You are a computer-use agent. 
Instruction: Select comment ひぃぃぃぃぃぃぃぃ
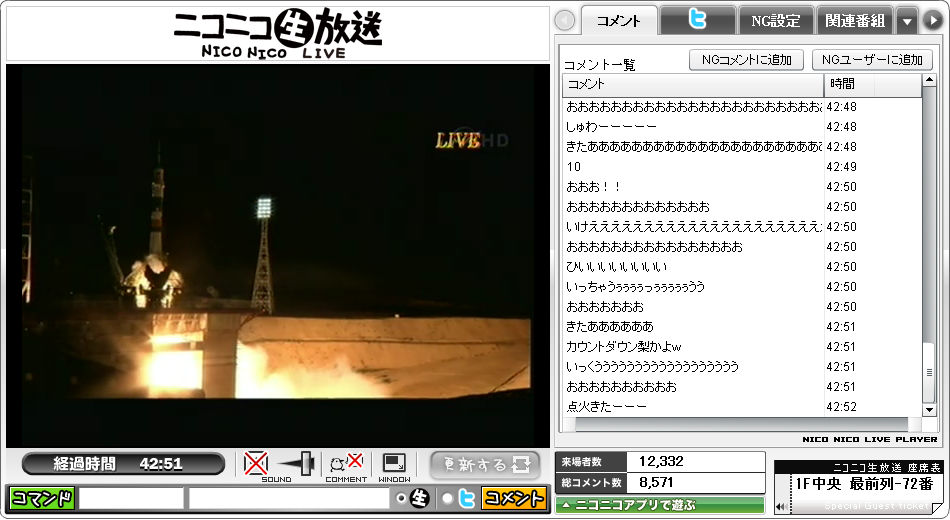click(x=742, y=267)
